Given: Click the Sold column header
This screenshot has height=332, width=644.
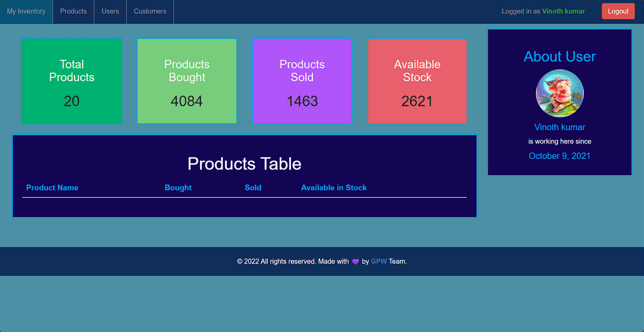Looking at the screenshot, I should (253, 187).
